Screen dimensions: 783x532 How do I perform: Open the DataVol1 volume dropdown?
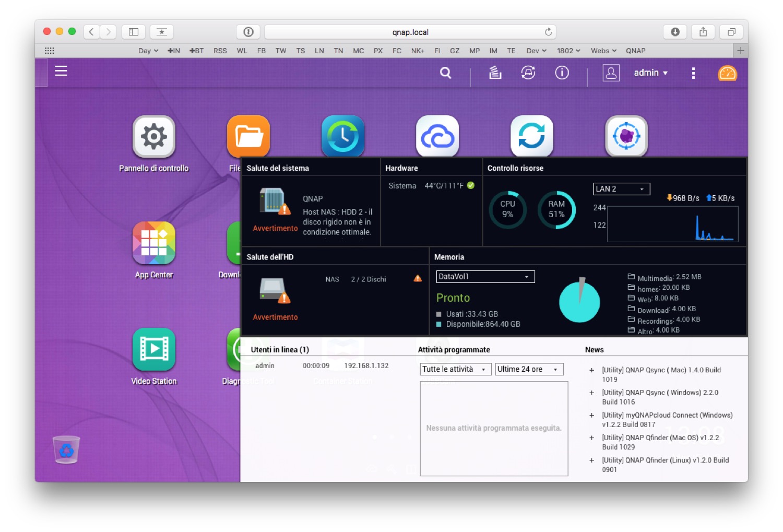[485, 277]
